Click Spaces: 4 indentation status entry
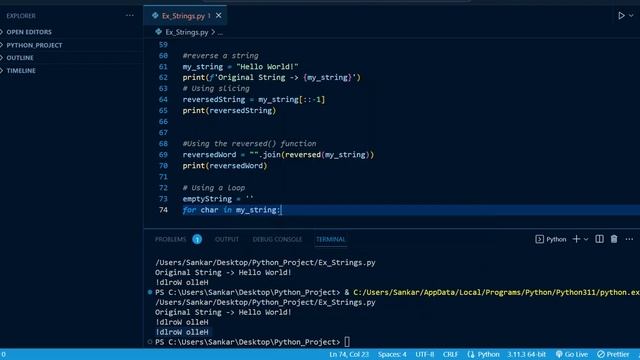 pyautogui.click(x=392, y=354)
